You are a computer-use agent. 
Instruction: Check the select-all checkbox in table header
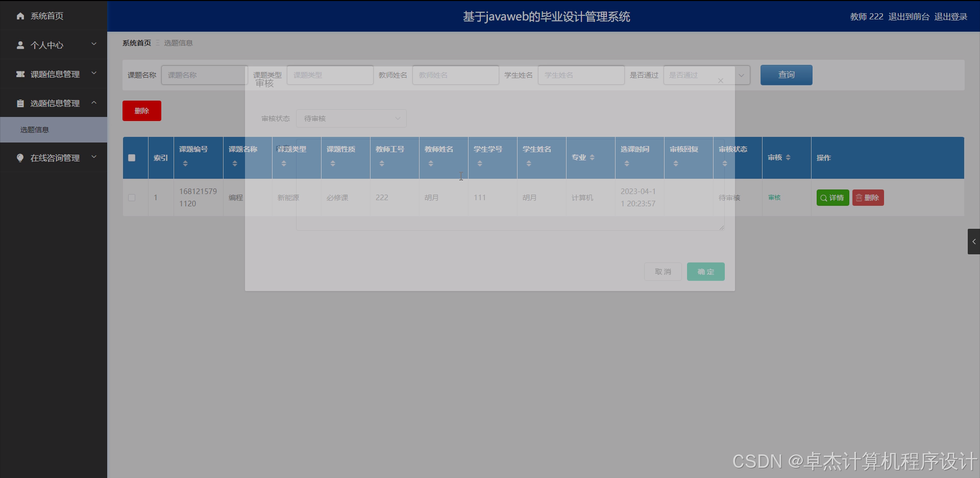[x=132, y=158]
